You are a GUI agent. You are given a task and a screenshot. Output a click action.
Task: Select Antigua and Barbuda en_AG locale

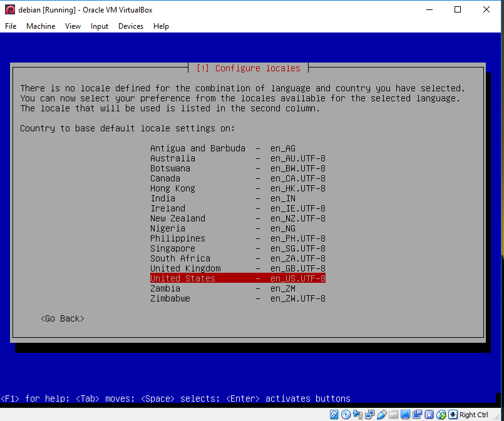(x=238, y=148)
